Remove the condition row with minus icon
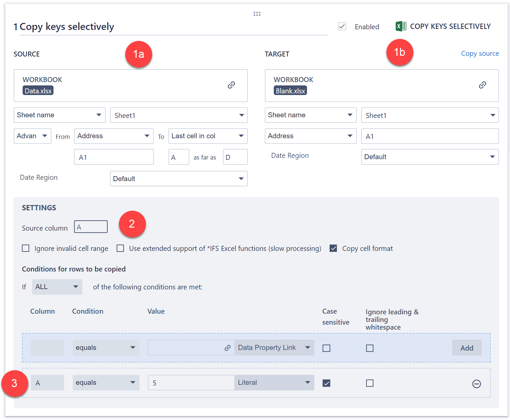The height and width of the screenshot is (420, 510). [476, 384]
